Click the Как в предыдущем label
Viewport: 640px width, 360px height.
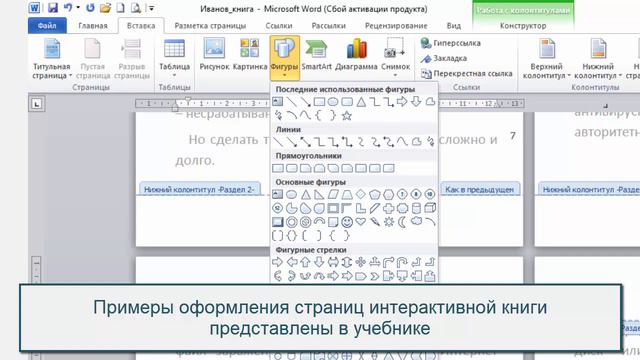point(480,189)
